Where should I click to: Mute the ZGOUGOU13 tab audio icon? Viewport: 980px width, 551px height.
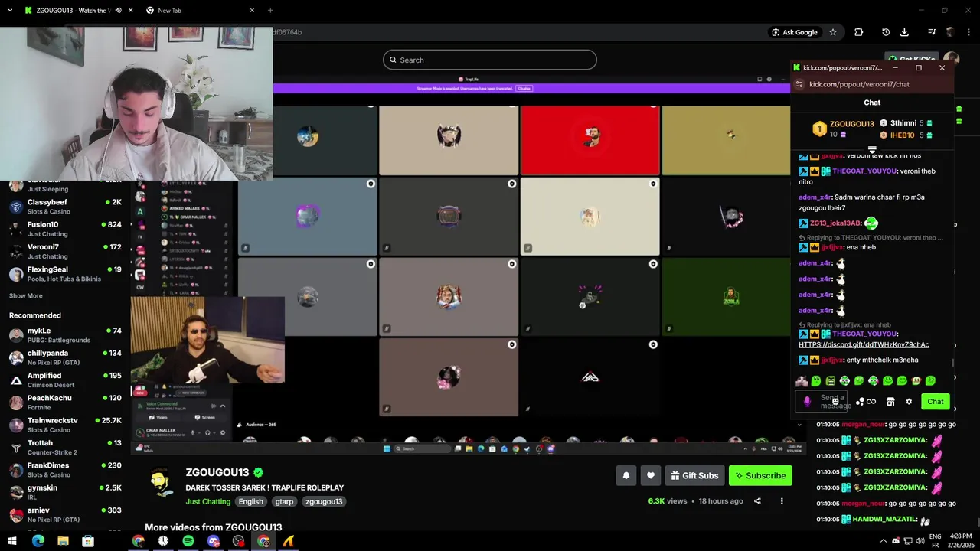pos(118,11)
